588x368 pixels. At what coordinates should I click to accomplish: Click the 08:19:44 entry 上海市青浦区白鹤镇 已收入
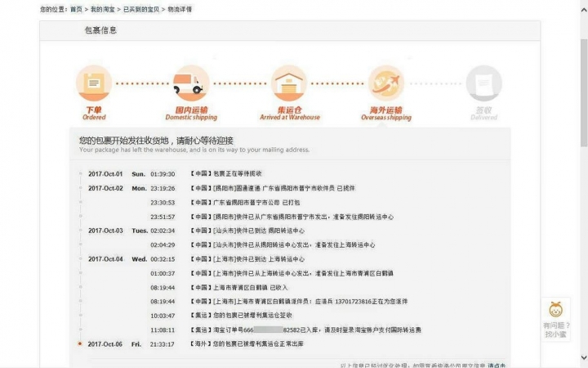[x=239, y=288]
